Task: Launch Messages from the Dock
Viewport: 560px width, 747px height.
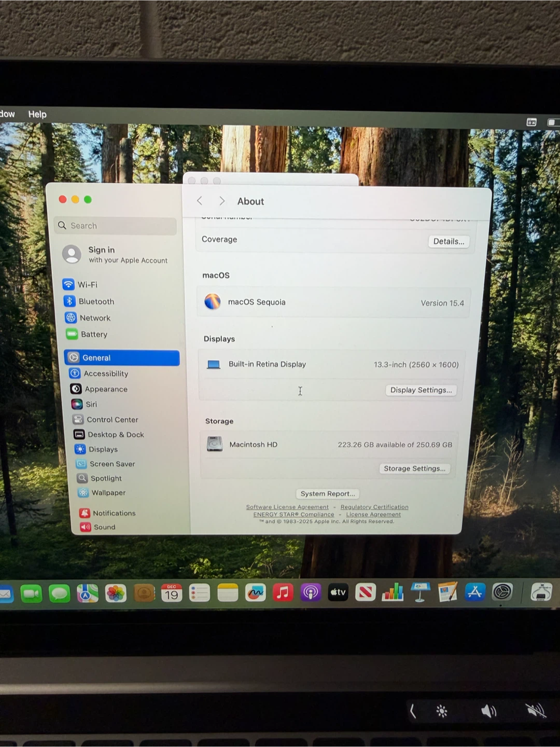Action: pos(59,593)
